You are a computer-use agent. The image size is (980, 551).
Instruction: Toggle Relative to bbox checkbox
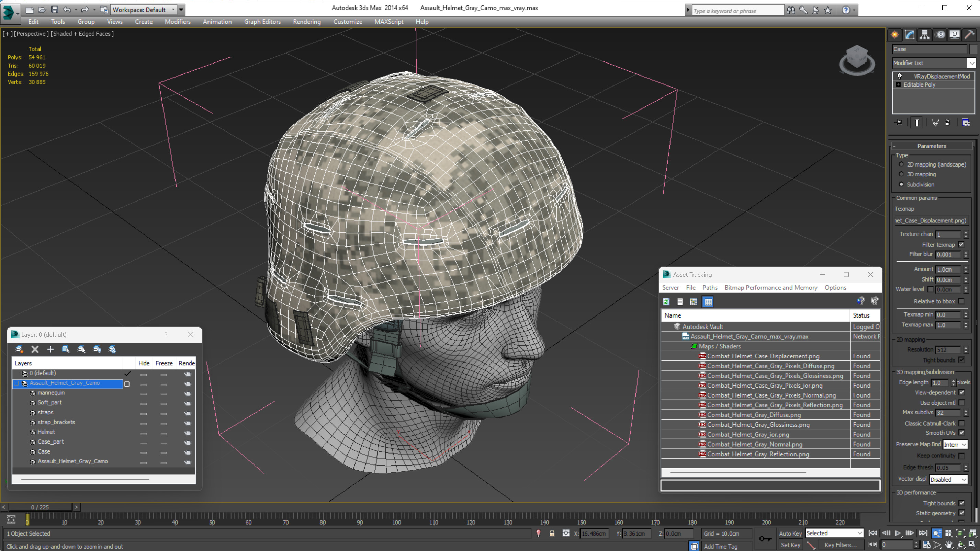click(x=961, y=301)
